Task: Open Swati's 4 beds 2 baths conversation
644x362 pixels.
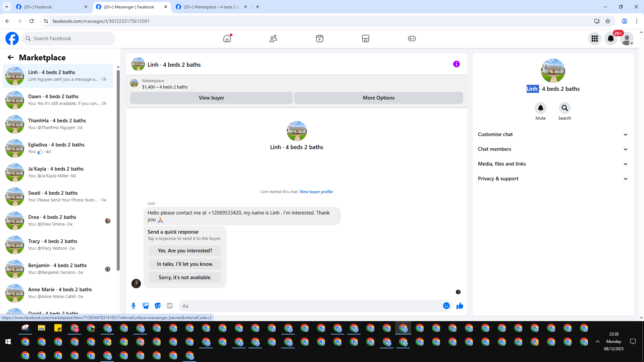Action: pyautogui.click(x=58, y=196)
